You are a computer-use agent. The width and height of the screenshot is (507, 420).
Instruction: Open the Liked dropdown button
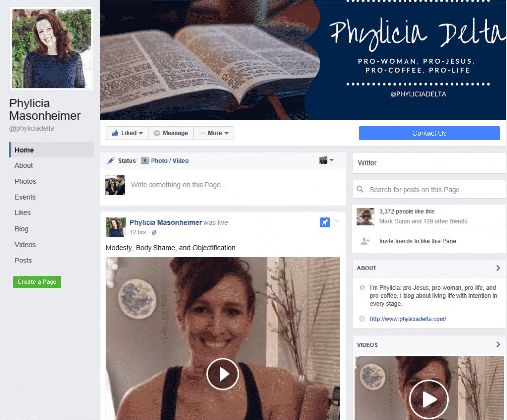(x=127, y=133)
